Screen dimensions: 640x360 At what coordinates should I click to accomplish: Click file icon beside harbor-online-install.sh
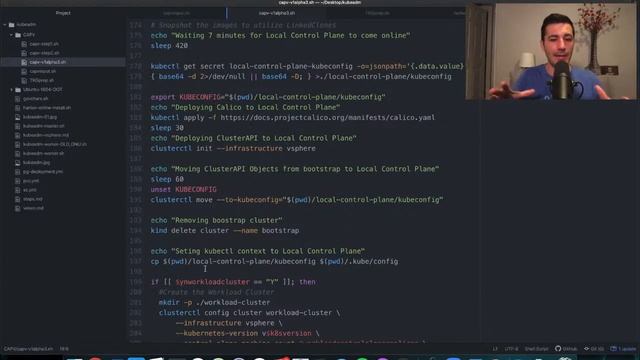[18, 108]
